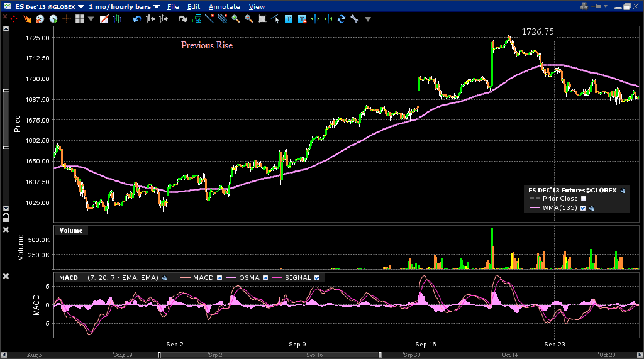The height and width of the screenshot is (359, 644).
Task: Click the 1726.75 price label
Action: pos(538,31)
